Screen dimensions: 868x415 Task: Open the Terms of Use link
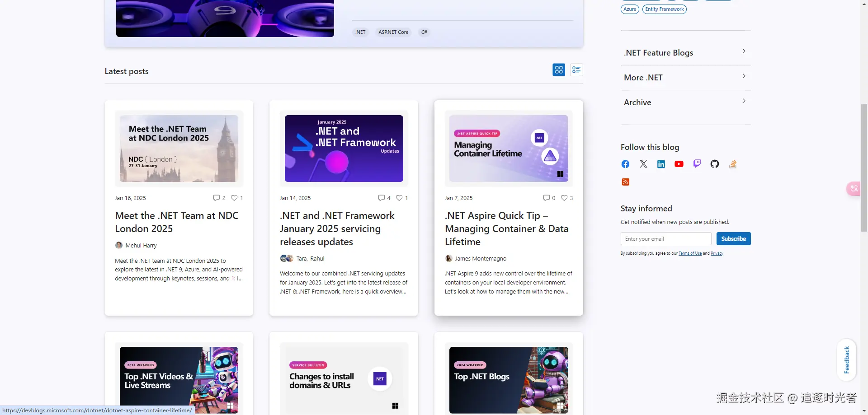690,253
